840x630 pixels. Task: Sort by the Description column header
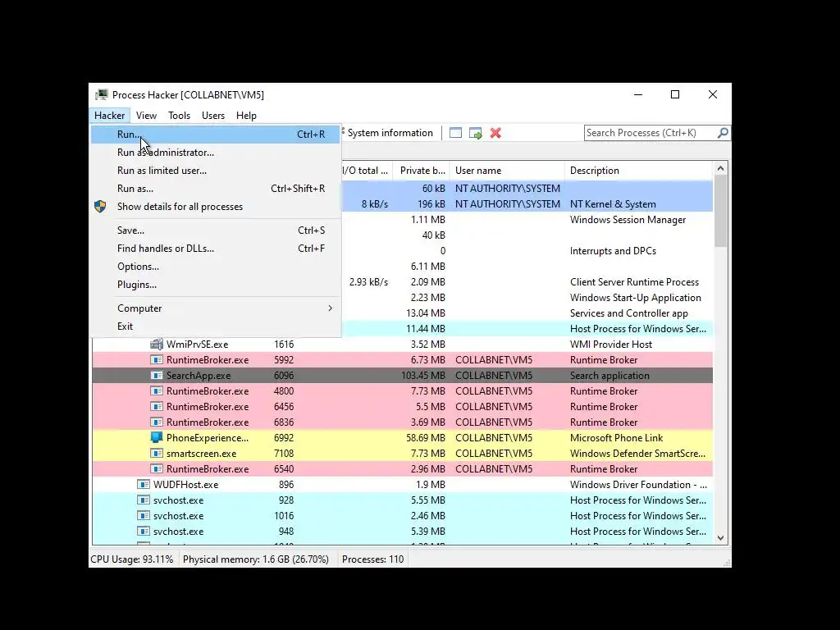click(638, 171)
